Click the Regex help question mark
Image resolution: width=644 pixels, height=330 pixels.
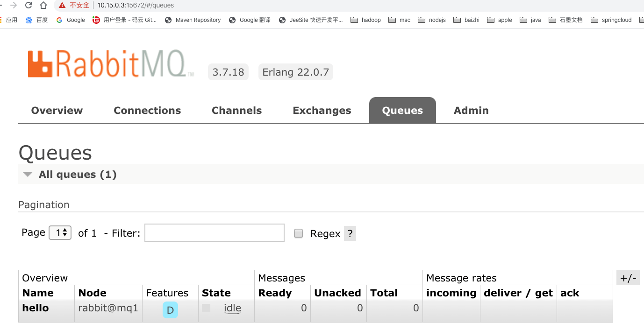pos(350,233)
